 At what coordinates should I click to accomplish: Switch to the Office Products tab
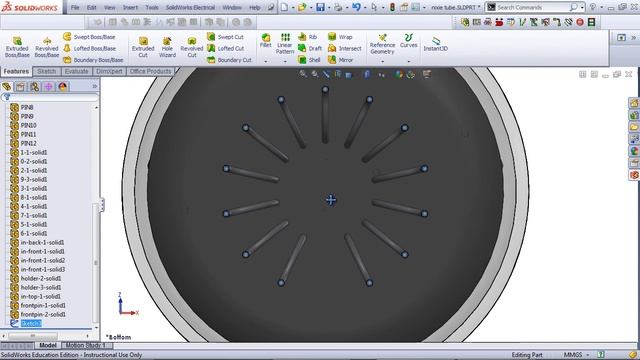click(x=150, y=71)
